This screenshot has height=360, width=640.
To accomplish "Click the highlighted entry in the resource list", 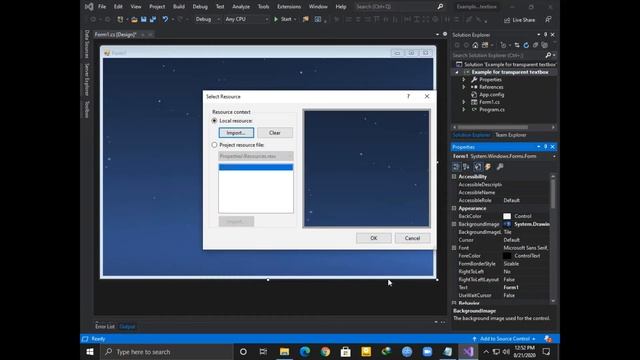I will pyautogui.click(x=256, y=167).
